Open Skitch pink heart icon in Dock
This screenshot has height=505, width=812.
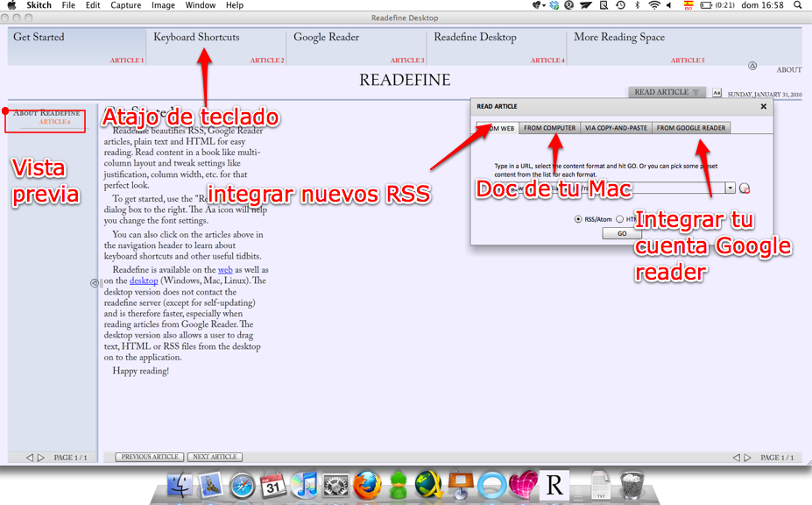point(523,485)
